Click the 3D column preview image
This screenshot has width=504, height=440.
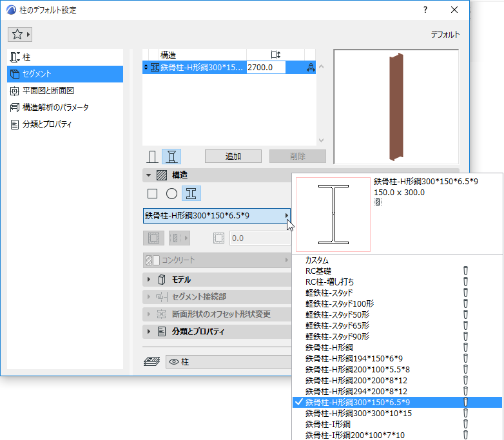pyautogui.click(x=396, y=107)
